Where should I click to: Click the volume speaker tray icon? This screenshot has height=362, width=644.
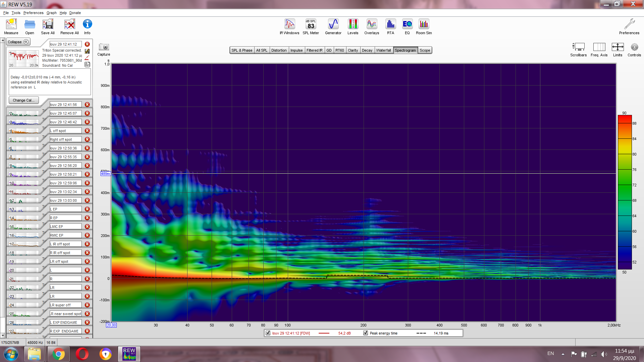(x=604, y=354)
